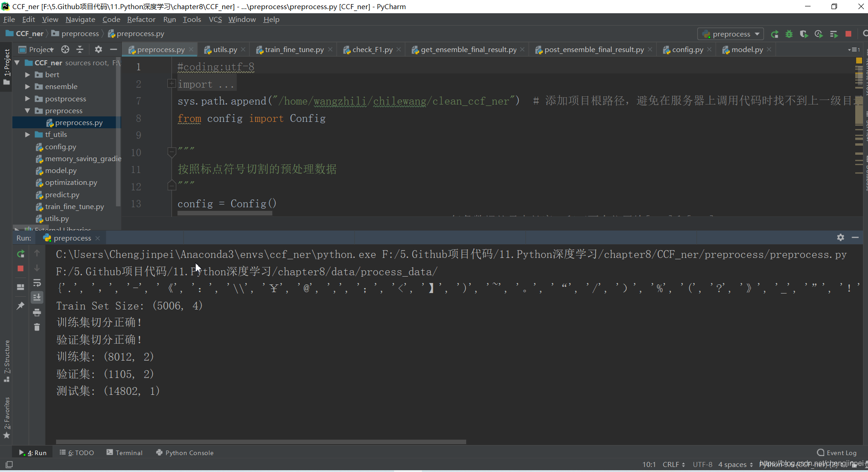Show hidden editor tabs list
Screen dimensions: 868x472
click(x=853, y=50)
